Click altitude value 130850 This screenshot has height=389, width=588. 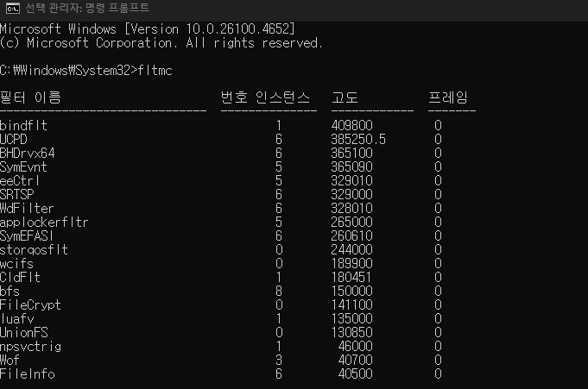coord(351,332)
